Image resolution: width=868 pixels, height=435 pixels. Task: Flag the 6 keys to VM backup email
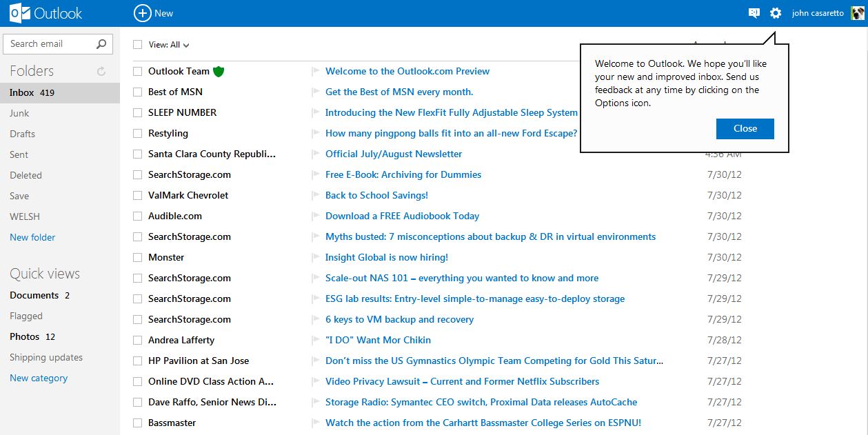(316, 319)
